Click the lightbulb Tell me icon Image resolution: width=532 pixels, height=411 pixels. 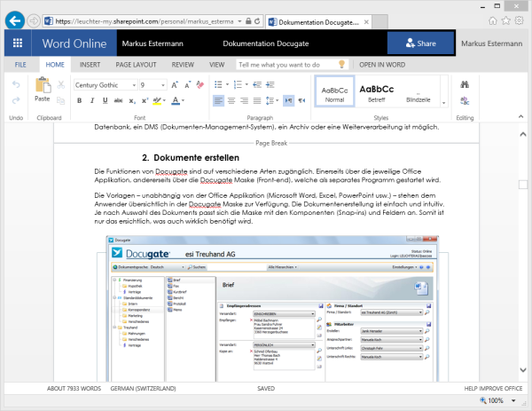coord(341,64)
